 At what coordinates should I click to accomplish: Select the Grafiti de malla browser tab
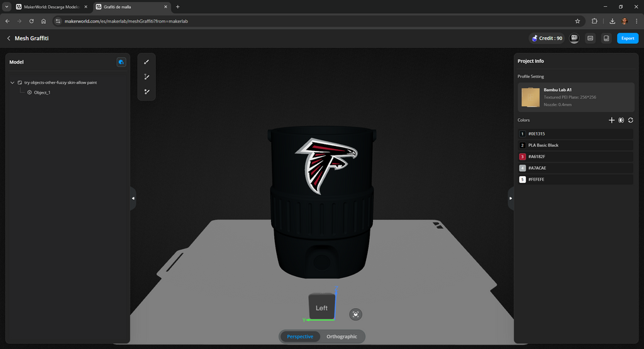coord(131,7)
